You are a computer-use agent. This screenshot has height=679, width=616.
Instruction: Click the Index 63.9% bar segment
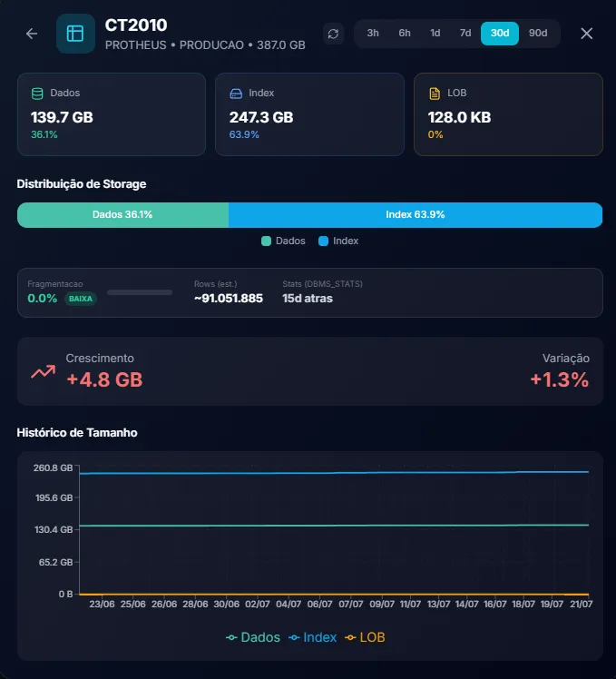coord(416,215)
